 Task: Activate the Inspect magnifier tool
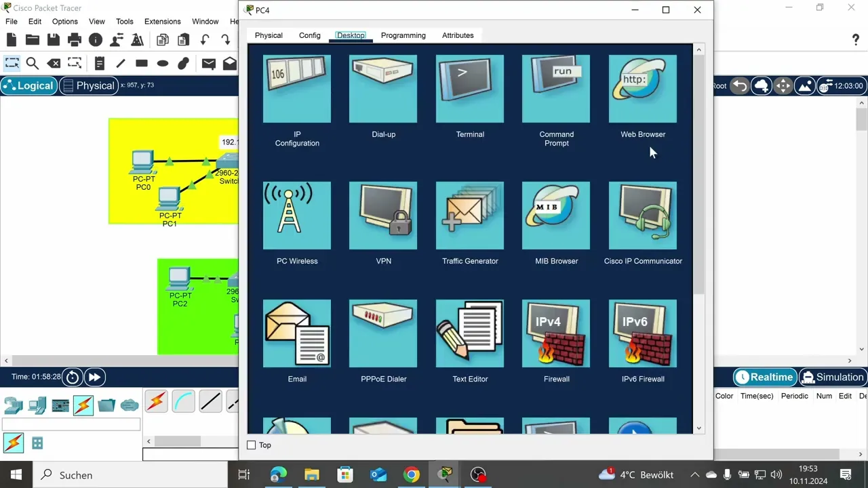32,63
